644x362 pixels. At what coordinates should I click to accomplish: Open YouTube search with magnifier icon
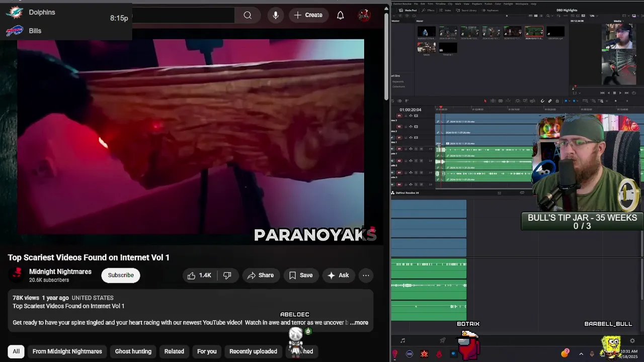[248, 15]
